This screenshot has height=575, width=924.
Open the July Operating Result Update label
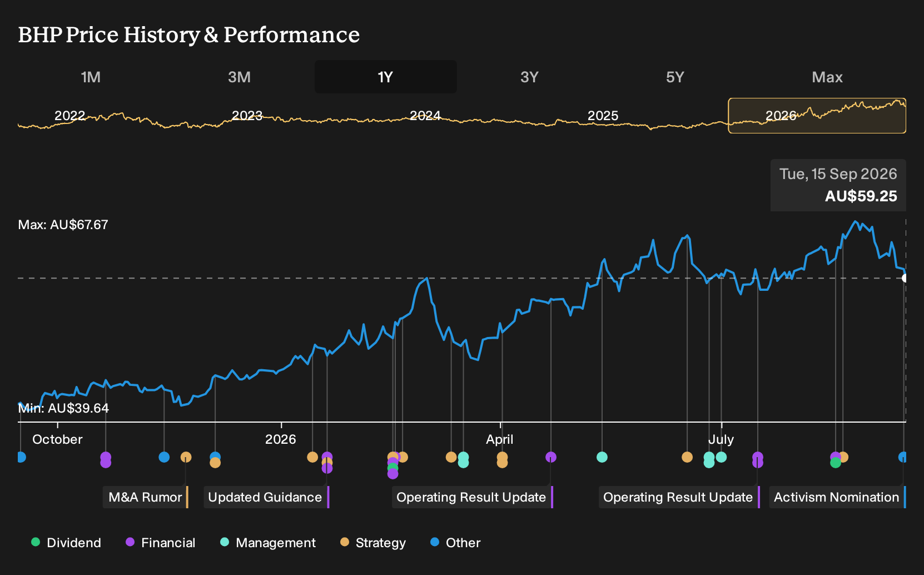pyautogui.click(x=679, y=497)
